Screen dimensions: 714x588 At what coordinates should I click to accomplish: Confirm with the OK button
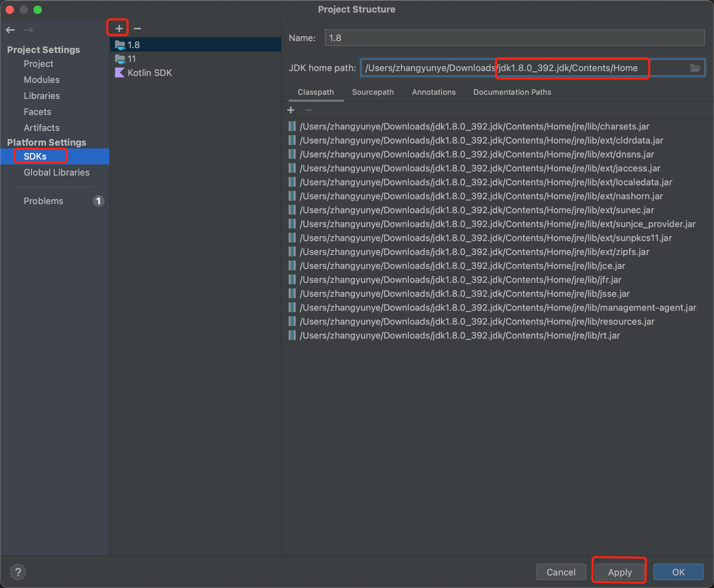[x=678, y=572]
